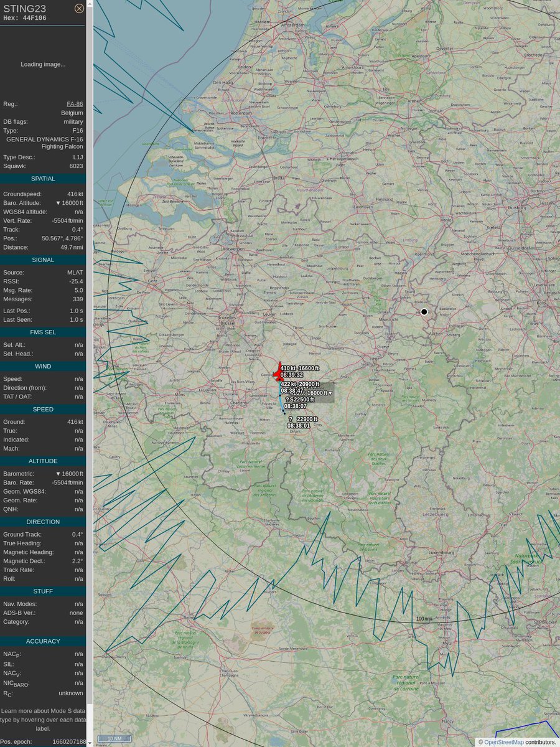The width and height of the screenshot is (560, 747).
Task: Click the descending arrow beside Baro. Altitude value
Action: (57, 202)
